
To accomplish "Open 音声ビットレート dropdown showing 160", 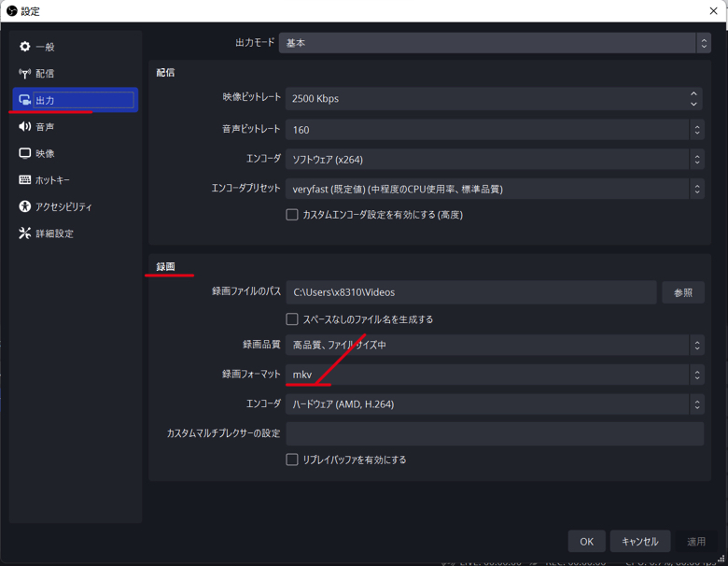I will pyautogui.click(x=495, y=130).
